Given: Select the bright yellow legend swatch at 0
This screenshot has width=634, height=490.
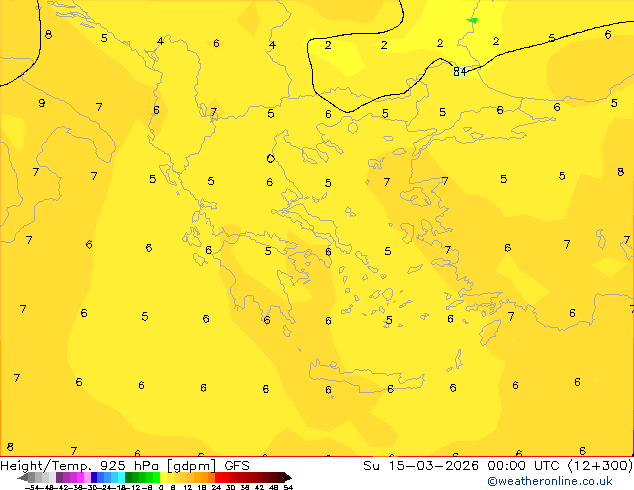Looking at the screenshot, I should [163, 478].
